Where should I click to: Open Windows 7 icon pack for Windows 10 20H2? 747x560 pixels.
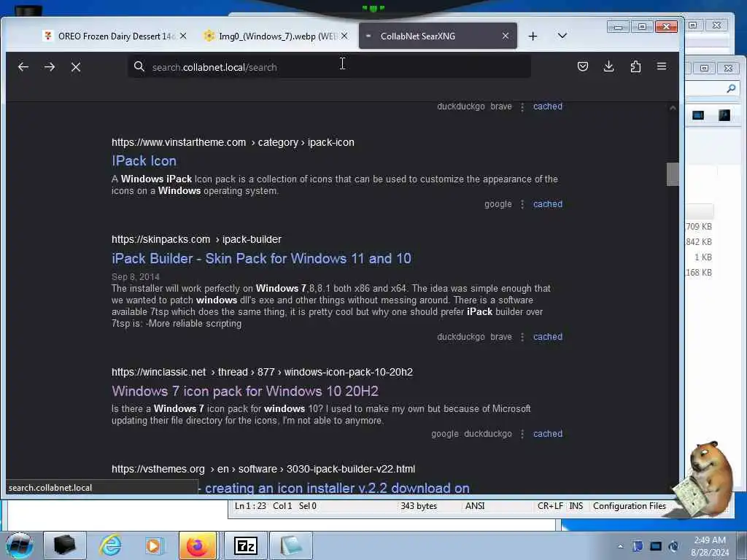(x=245, y=392)
